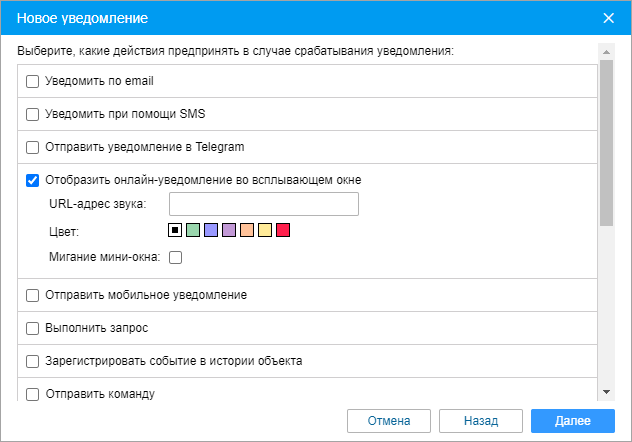Image resolution: width=632 pixels, height=442 pixels.
Task: Enable Уведомить по email checkbox
Action: point(32,81)
